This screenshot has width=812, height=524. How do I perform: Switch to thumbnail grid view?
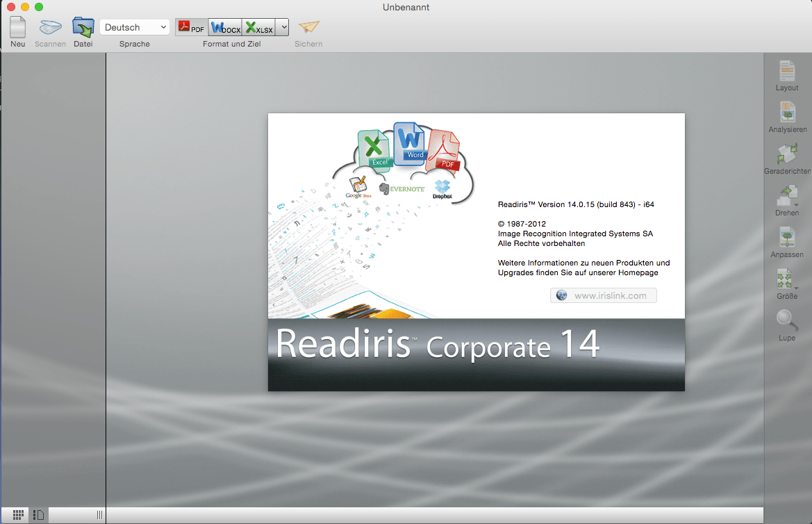(x=18, y=515)
